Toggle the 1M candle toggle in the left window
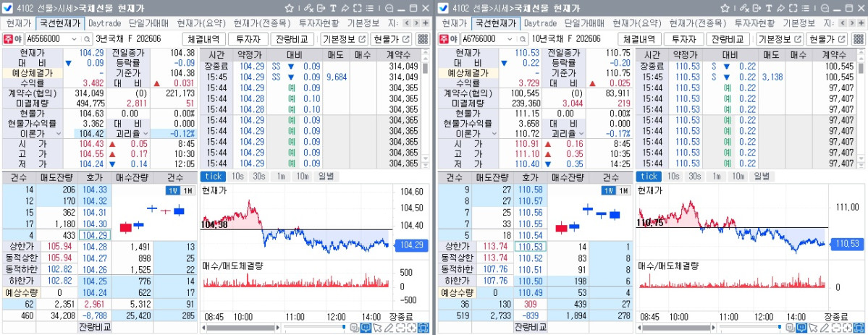The width and height of the screenshot is (868, 335). tap(187, 190)
